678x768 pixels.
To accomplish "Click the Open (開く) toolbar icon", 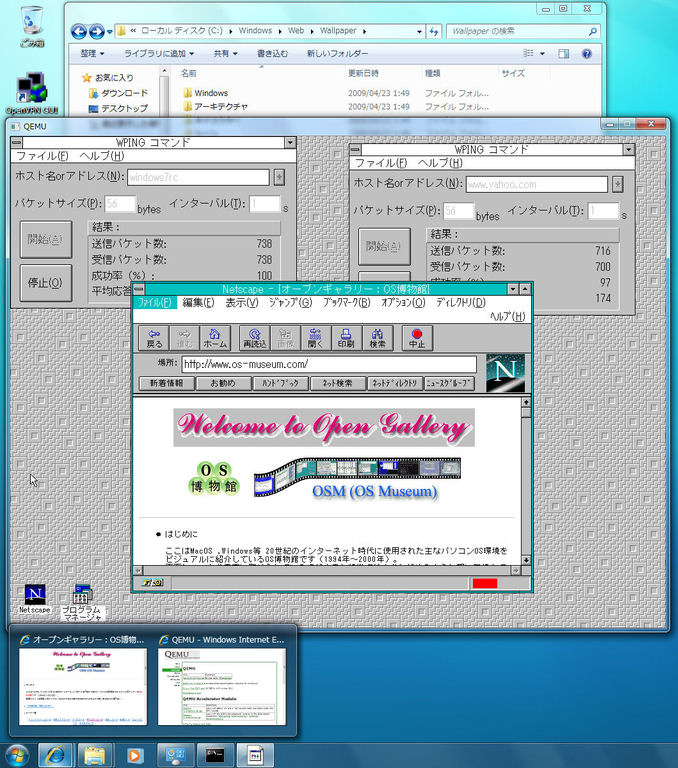I will coord(315,337).
